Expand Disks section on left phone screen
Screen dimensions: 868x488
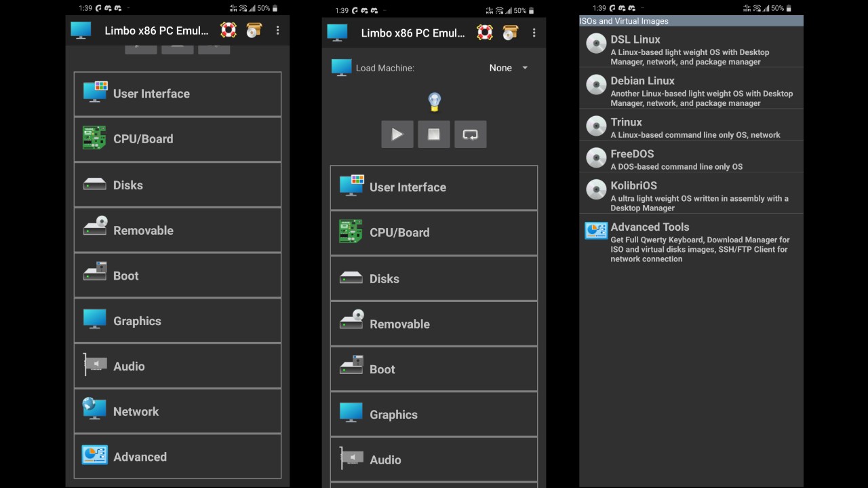[x=178, y=185]
